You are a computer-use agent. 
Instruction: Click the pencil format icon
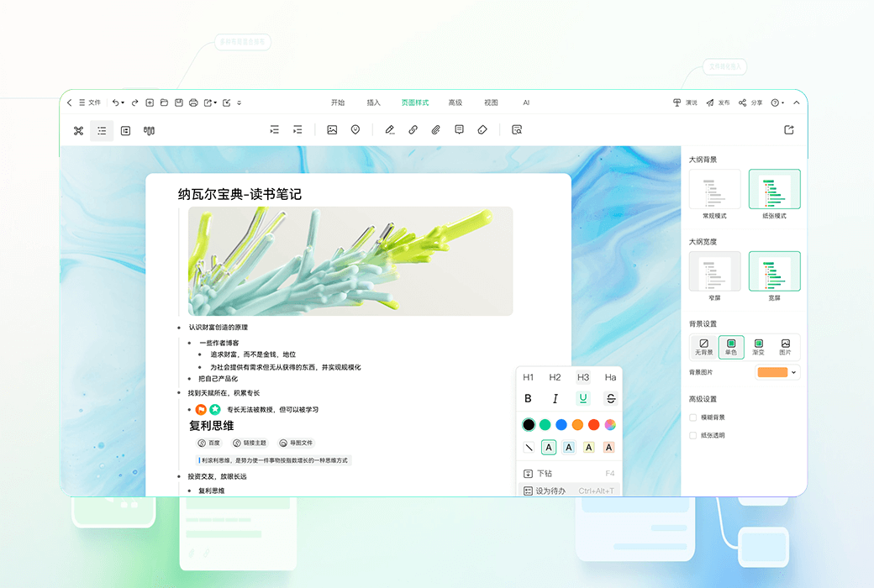tap(390, 130)
